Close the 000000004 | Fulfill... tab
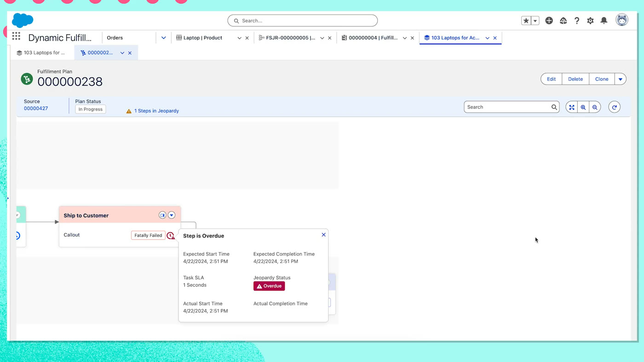This screenshot has width=644, height=362. [412, 38]
